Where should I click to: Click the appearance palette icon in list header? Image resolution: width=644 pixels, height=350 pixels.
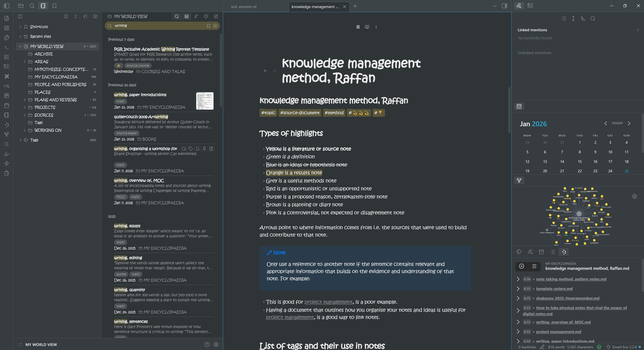(206, 16)
